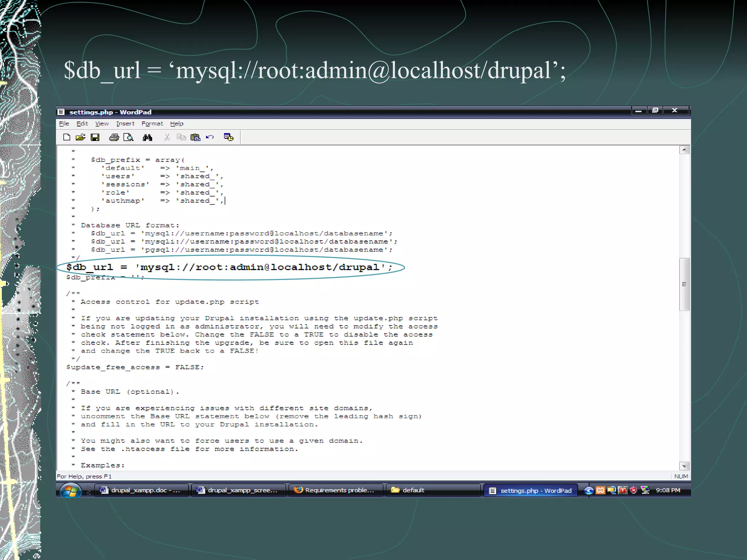This screenshot has width=747, height=560.
Task: Click the scrollbar up arrow in WordPad
Action: (684, 150)
